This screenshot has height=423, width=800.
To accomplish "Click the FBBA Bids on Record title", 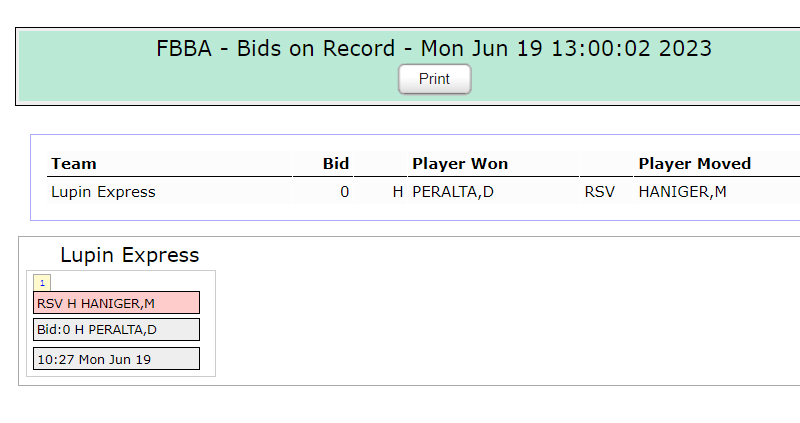I will 434,48.
